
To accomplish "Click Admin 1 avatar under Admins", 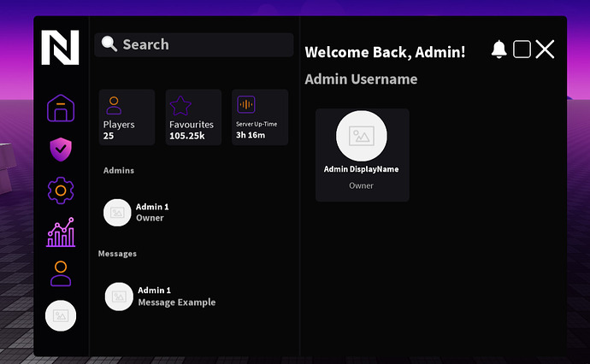I will pos(117,213).
